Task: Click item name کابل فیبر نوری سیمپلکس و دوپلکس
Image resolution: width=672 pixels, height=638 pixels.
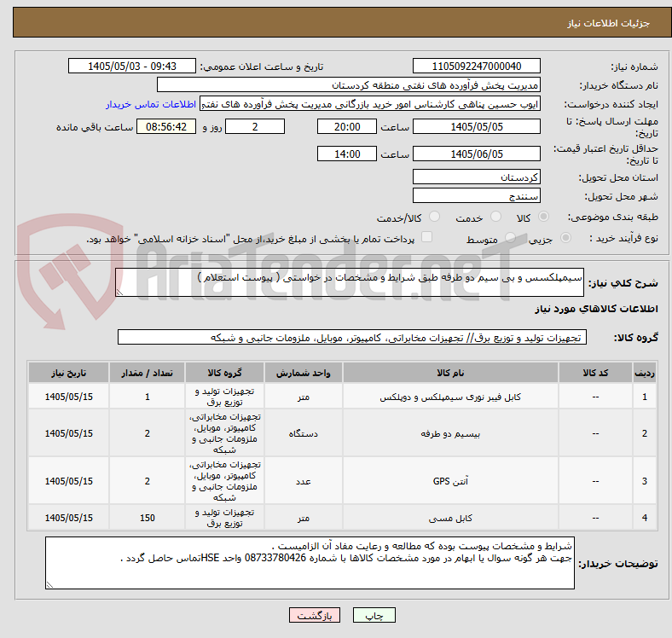Action: pyautogui.click(x=450, y=397)
